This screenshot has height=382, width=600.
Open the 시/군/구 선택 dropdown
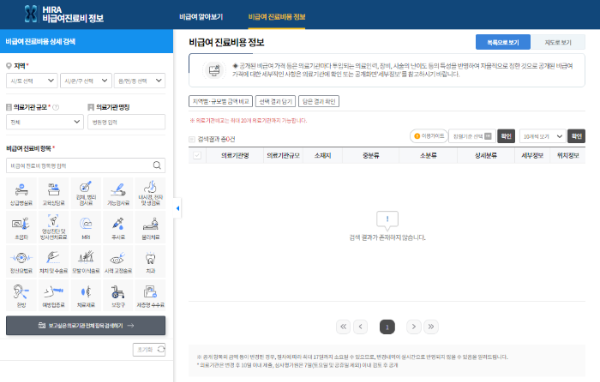coord(86,81)
